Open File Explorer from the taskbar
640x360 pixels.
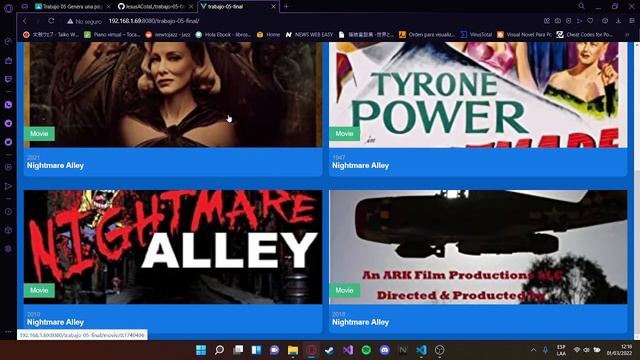coord(293,350)
